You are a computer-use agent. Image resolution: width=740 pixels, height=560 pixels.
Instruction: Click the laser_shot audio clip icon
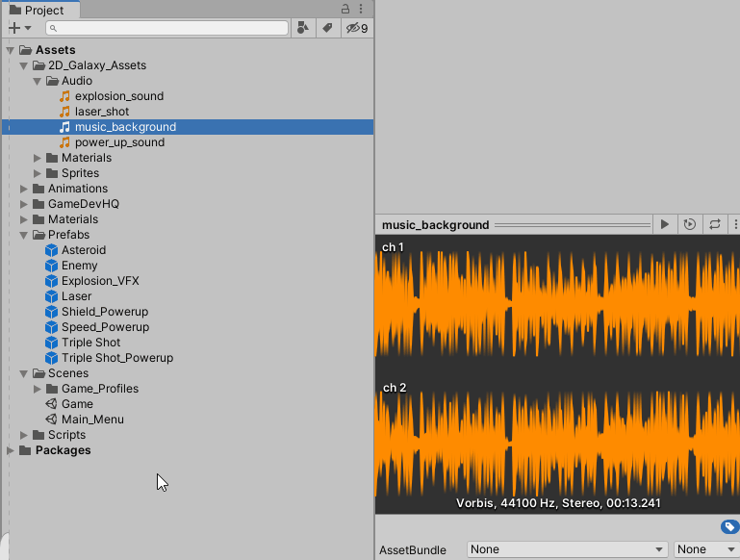pos(64,112)
